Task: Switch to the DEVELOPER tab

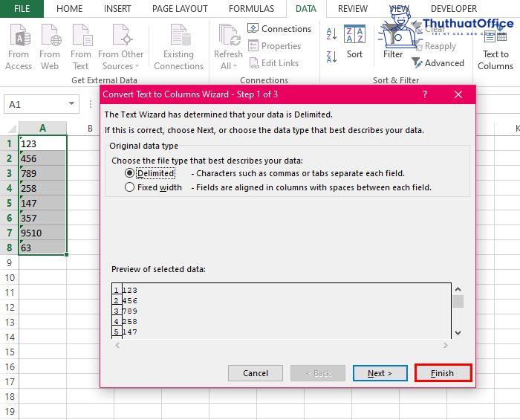Action: (454, 9)
